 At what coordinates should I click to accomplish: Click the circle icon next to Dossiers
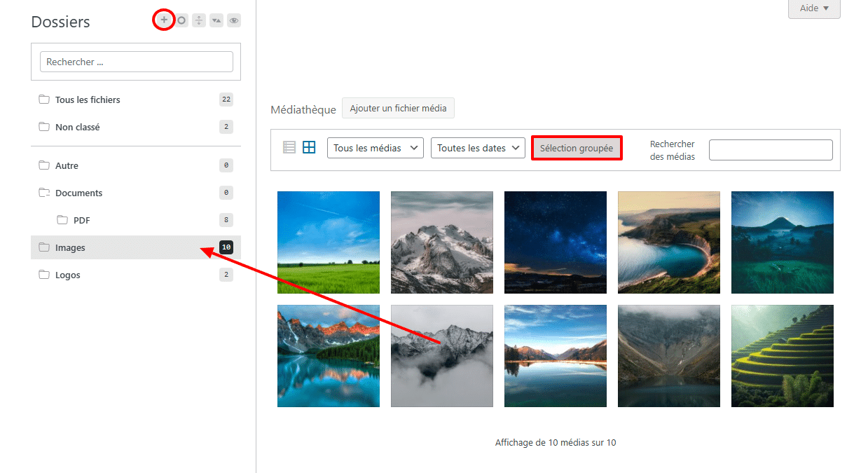(x=181, y=21)
